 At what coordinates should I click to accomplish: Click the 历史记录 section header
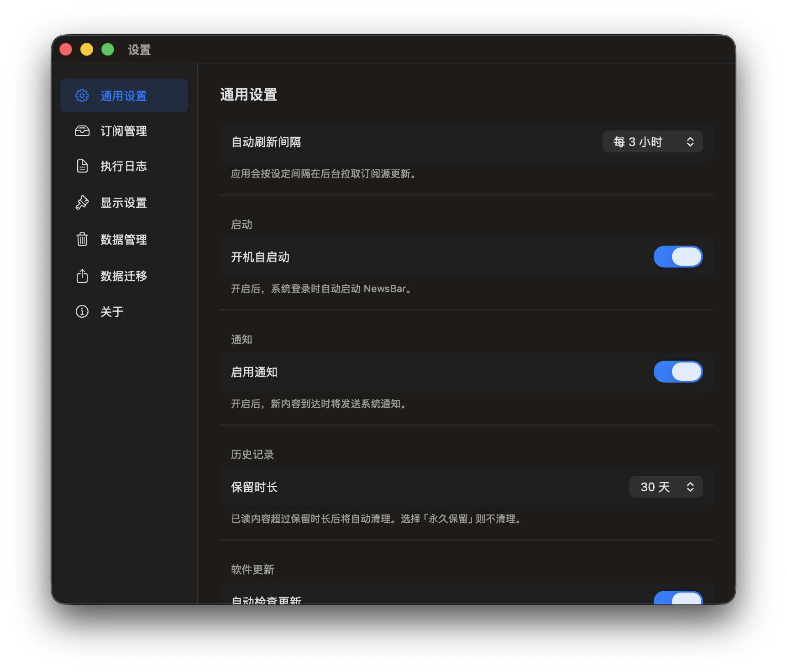point(252,454)
